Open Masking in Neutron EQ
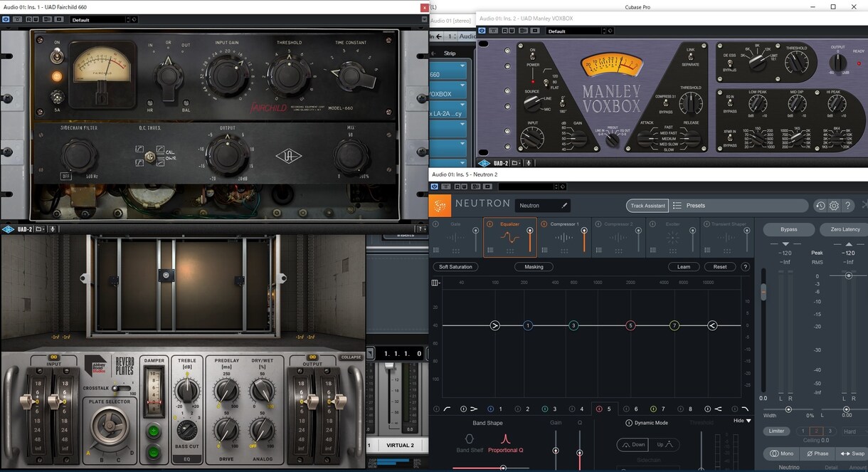This screenshot has height=472, width=868. click(x=534, y=267)
